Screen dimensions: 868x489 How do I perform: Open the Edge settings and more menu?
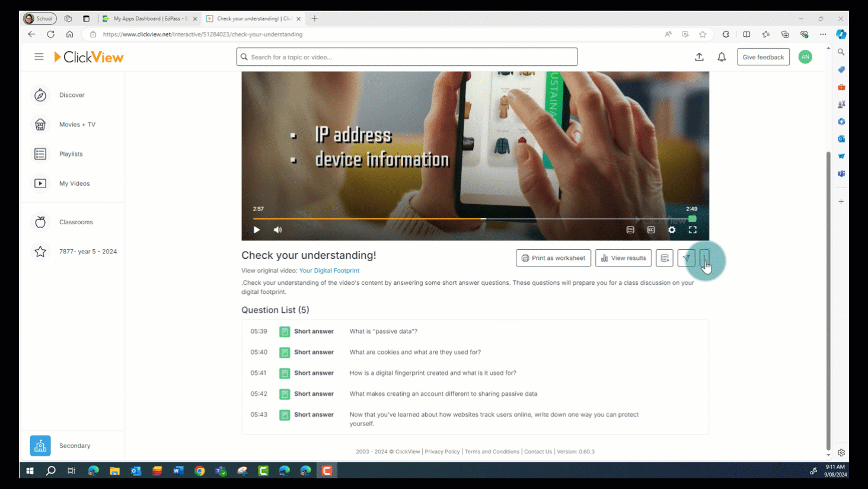(x=823, y=34)
